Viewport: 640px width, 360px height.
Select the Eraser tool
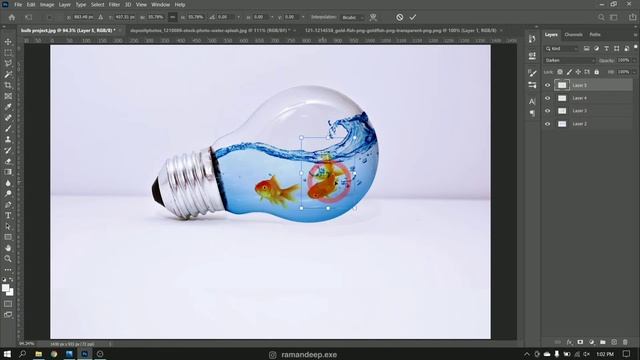[8, 161]
